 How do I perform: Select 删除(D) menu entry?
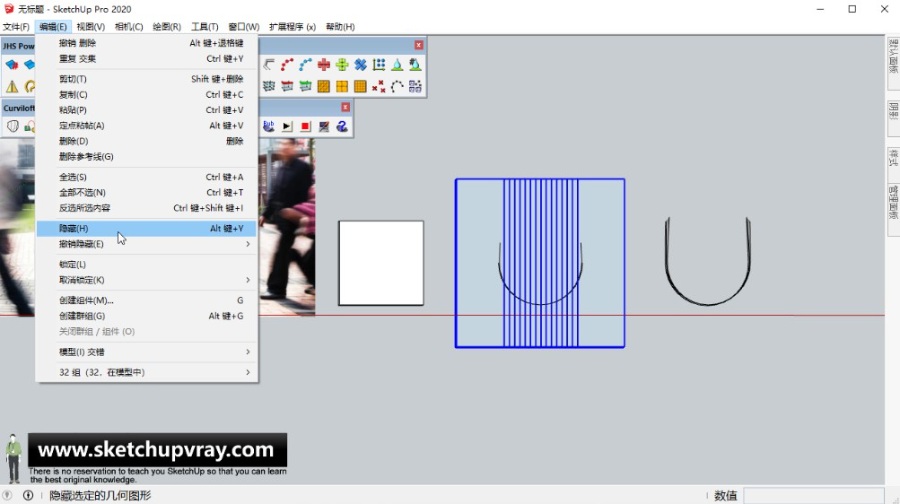(146, 141)
